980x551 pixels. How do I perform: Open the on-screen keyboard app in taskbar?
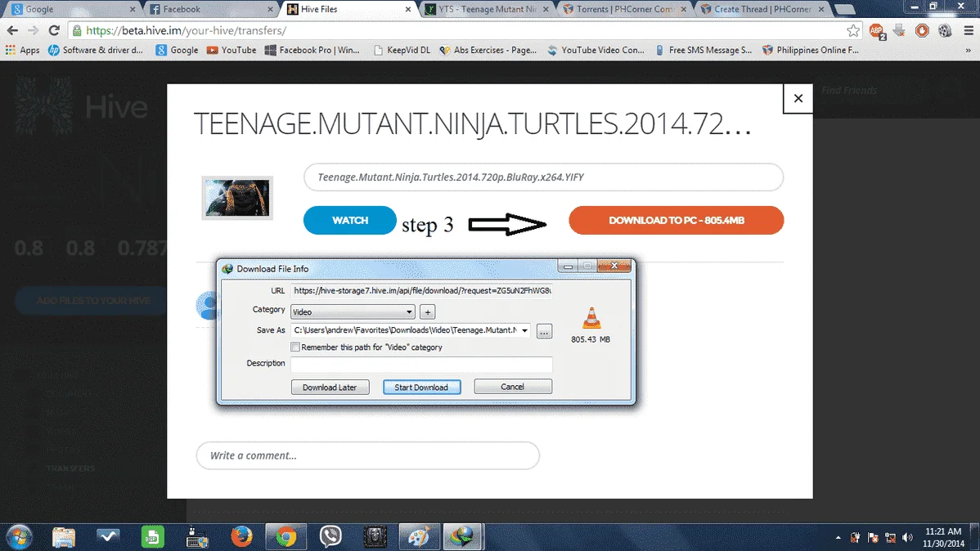coord(197,536)
